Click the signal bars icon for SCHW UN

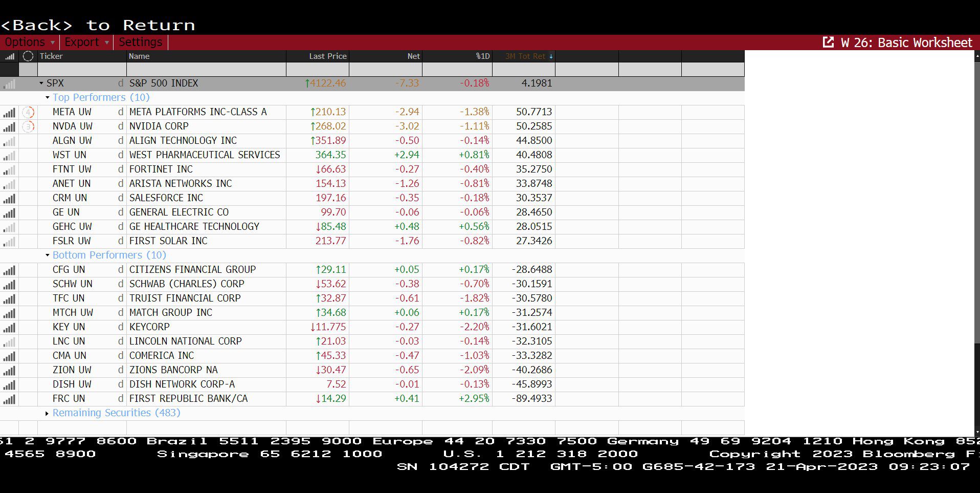click(10, 284)
